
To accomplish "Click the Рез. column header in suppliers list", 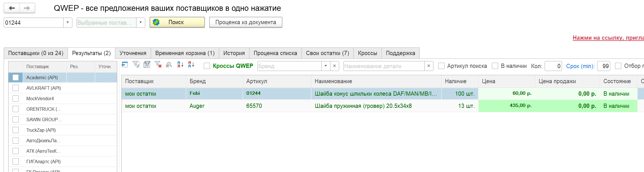I will 81,66.
